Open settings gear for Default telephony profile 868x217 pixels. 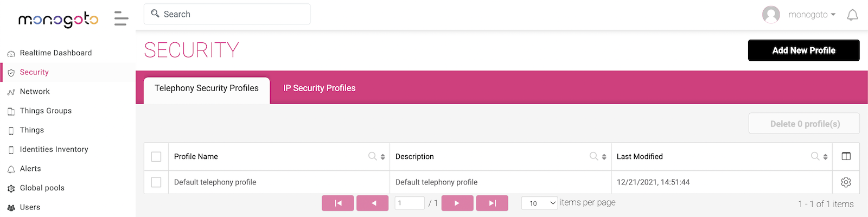[846, 182]
